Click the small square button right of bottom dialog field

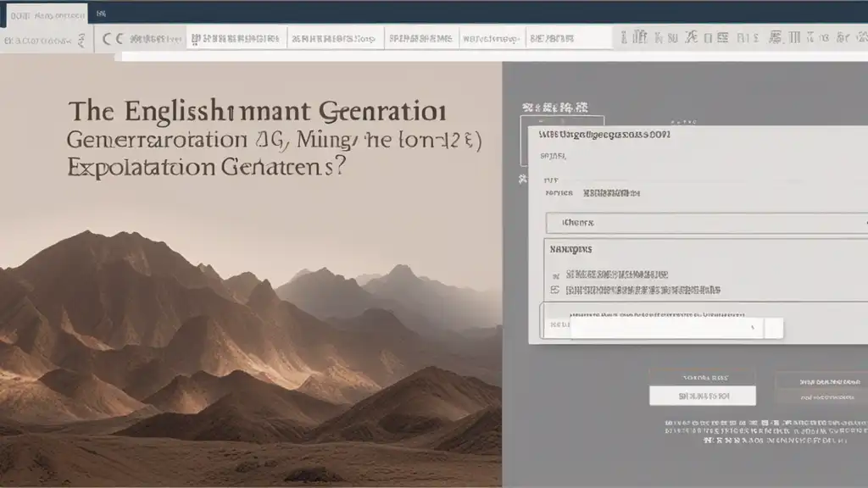pos(773,328)
